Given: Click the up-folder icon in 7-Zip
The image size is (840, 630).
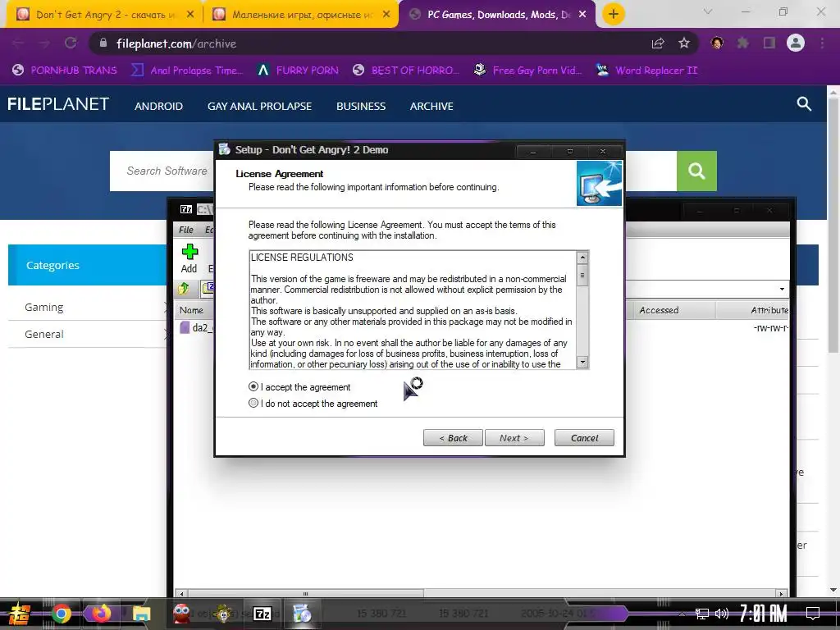Looking at the screenshot, I should tap(184, 288).
